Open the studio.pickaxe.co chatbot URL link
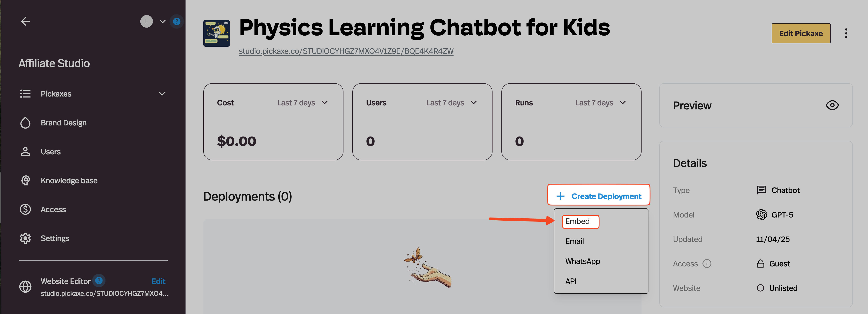The height and width of the screenshot is (314, 868). click(x=346, y=51)
